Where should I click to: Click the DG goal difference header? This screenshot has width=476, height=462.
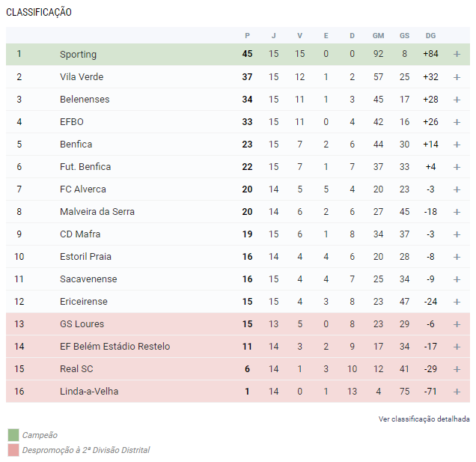pyautogui.click(x=430, y=35)
